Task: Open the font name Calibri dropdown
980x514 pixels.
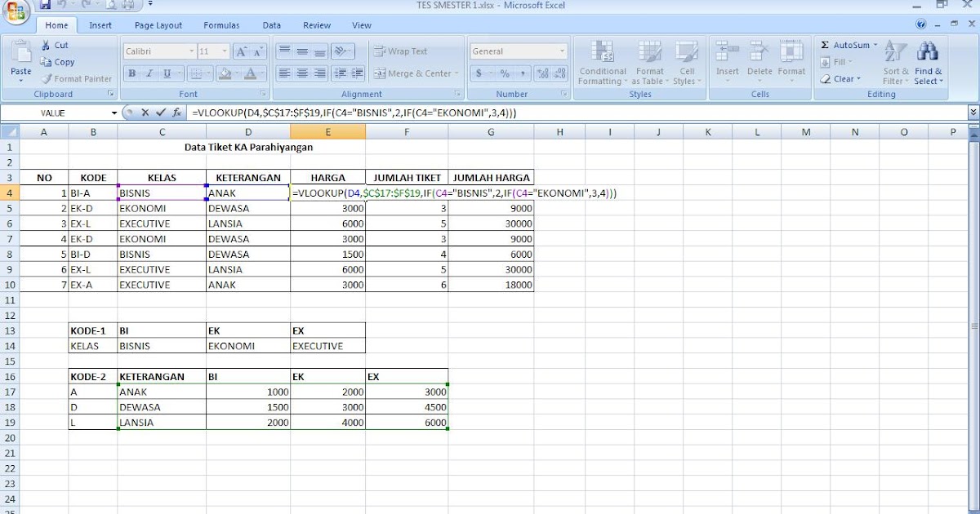Action: point(191,51)
